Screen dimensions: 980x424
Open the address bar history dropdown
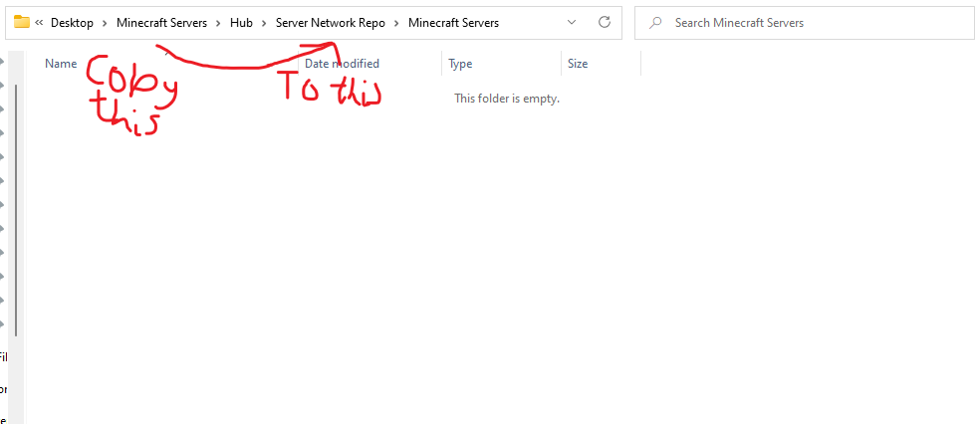[x=572, y=23]
